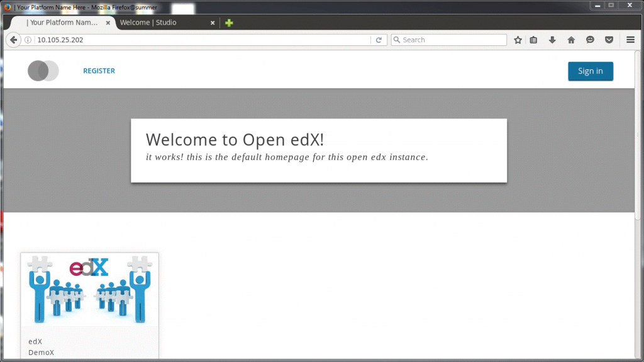Viewport: 644px width, 362px height.
Task: Show site information icon in address bar
Action: 28,40
